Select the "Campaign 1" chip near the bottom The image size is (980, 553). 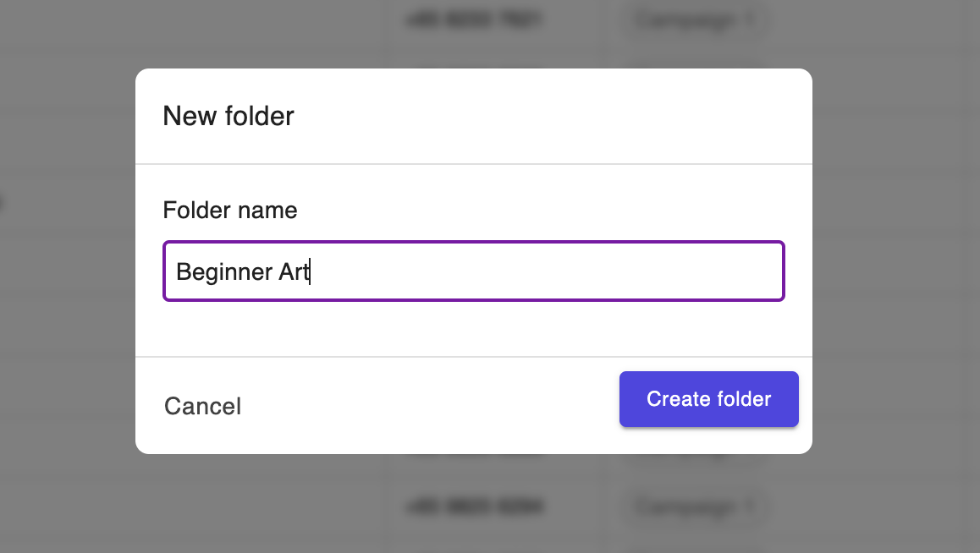(x=694, y=506)
